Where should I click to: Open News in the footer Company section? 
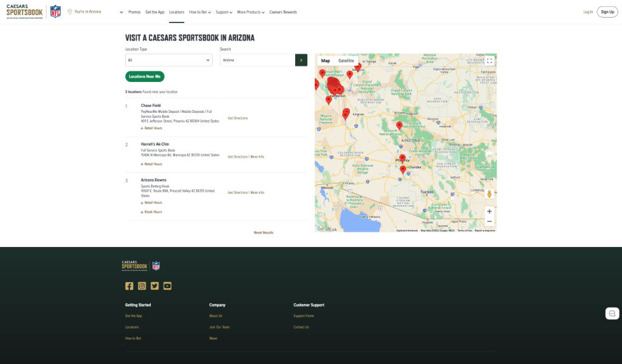[x=213, y=339]
